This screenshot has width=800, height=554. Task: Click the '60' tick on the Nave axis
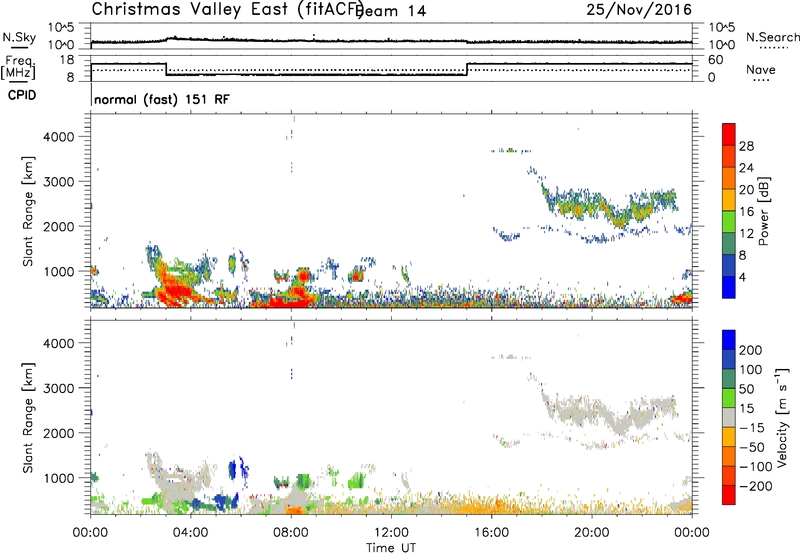[715, 60]
